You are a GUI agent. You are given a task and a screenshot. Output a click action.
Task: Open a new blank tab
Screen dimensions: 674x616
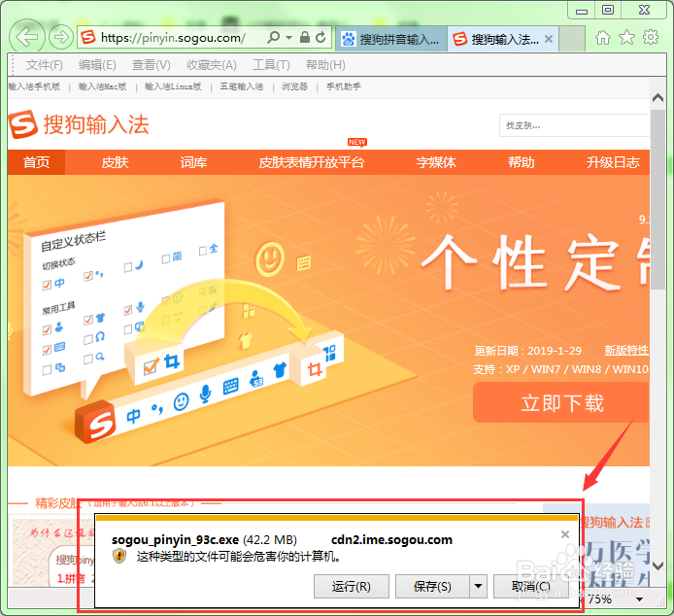pos(572,39)
